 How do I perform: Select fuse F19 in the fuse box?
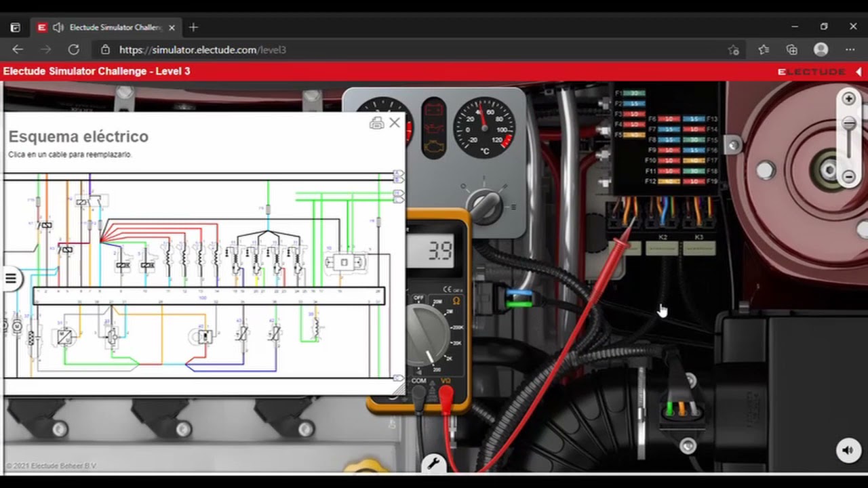point(694,182)
